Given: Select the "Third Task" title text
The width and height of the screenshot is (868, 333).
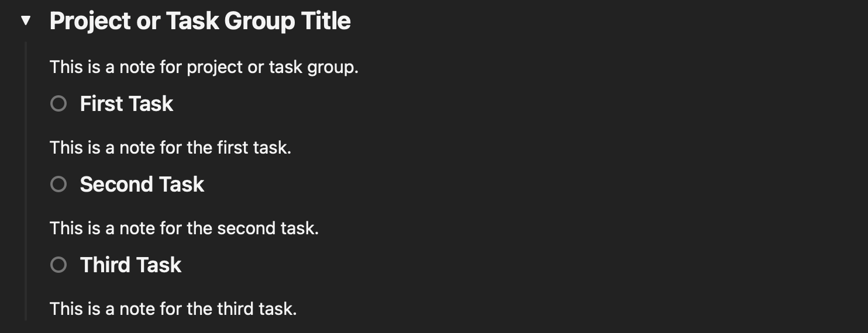Looking at the screenshot, I should point(130,265).
